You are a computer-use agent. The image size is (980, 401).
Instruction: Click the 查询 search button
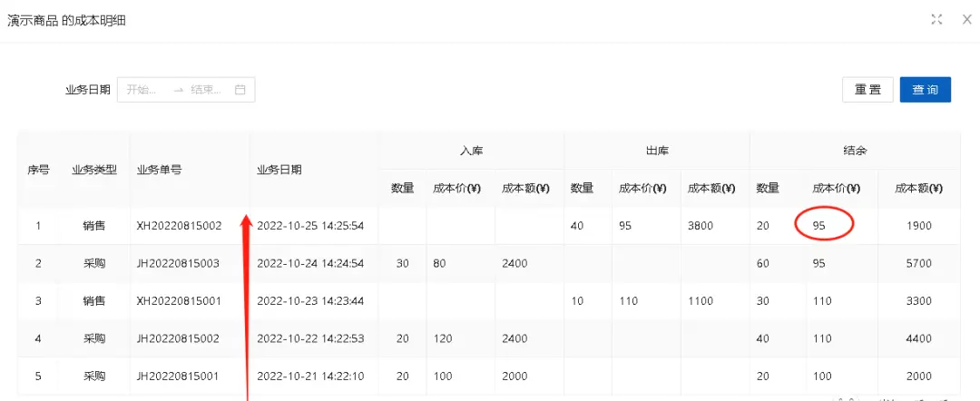coord(925,89)
